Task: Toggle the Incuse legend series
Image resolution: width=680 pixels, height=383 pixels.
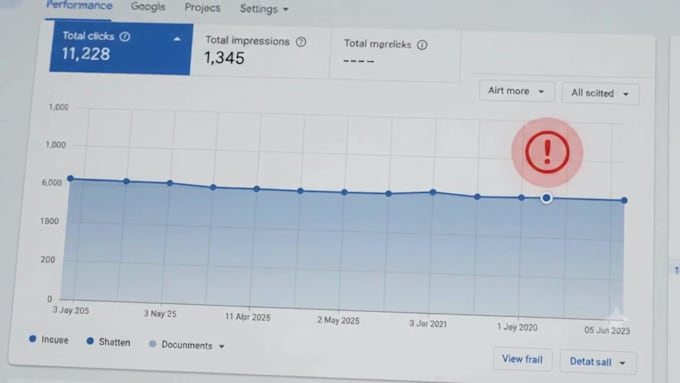Action: 48,340
